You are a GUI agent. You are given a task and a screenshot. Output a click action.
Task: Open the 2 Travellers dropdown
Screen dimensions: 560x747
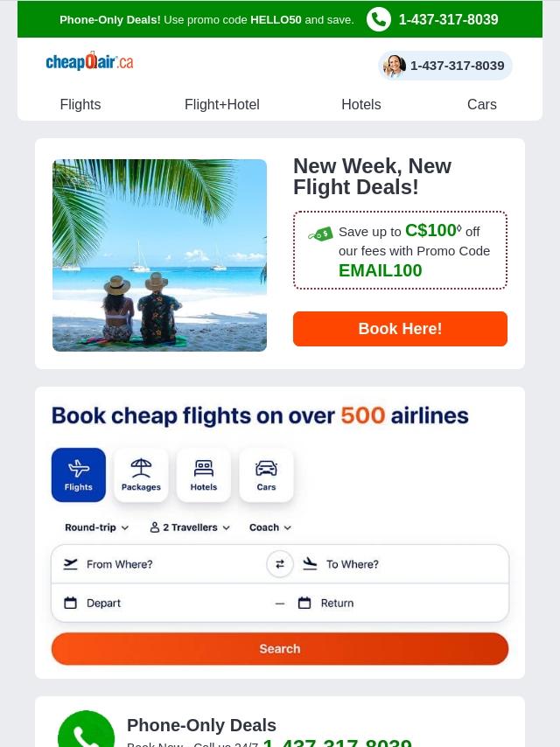(x=190, y=527)
